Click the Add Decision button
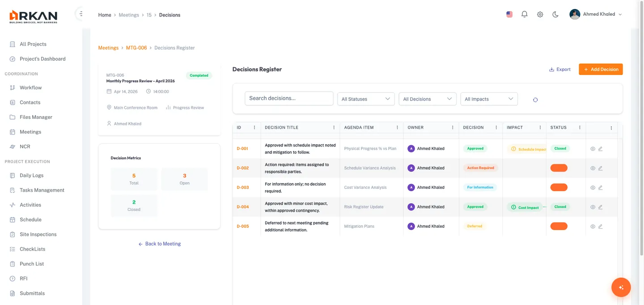 click(x=601, y=69)
